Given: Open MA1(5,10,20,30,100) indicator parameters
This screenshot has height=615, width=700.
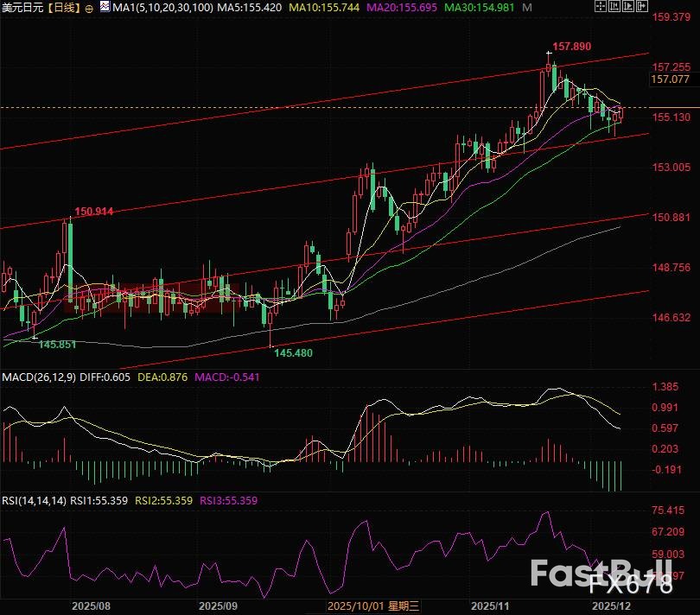Looking at the screenshot, I should 156,8.
